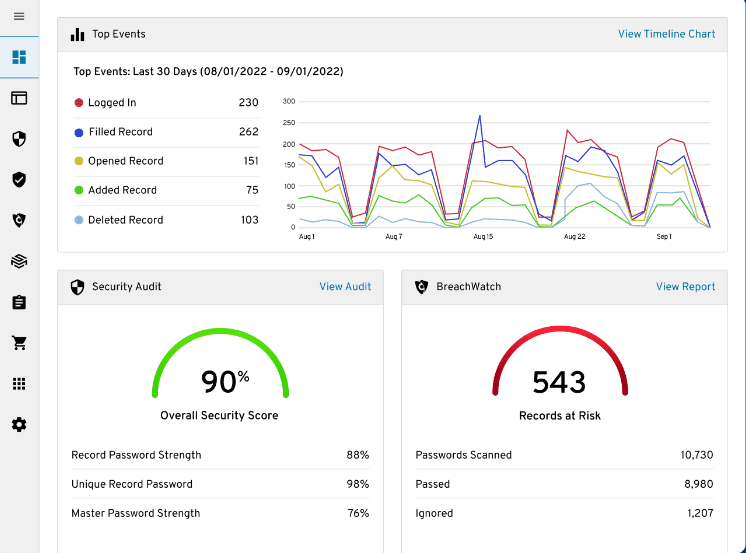Open the BreachWatch shield sidebar icon

19,220
